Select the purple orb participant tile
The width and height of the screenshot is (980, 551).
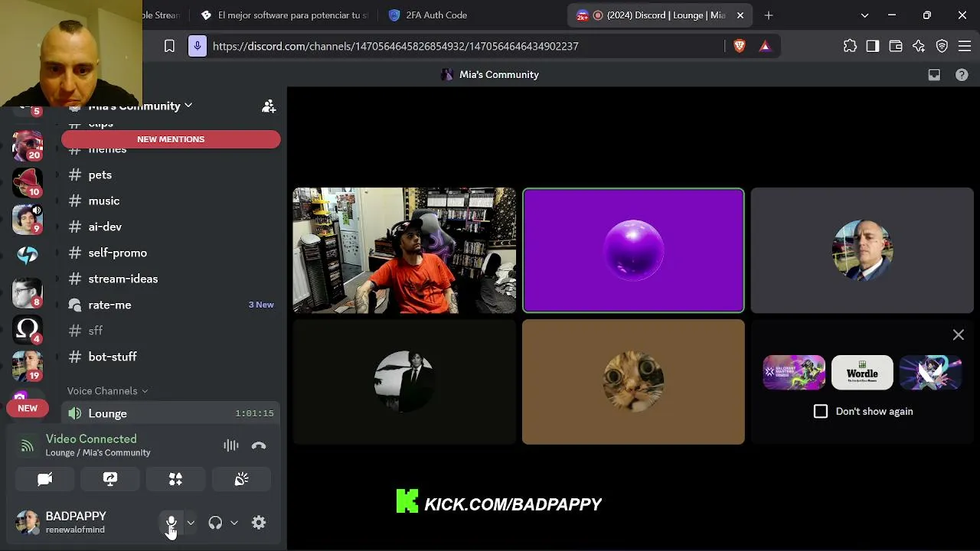tap(633, 250)
